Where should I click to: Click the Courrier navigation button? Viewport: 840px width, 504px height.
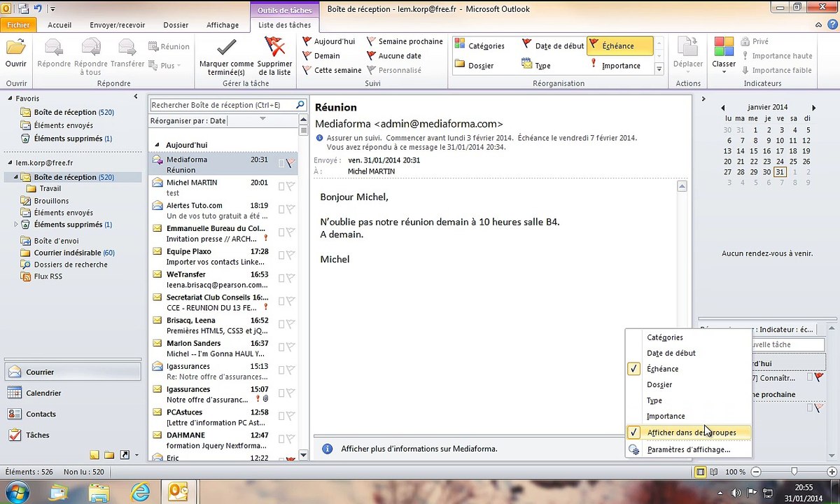[x=73, y=372]
